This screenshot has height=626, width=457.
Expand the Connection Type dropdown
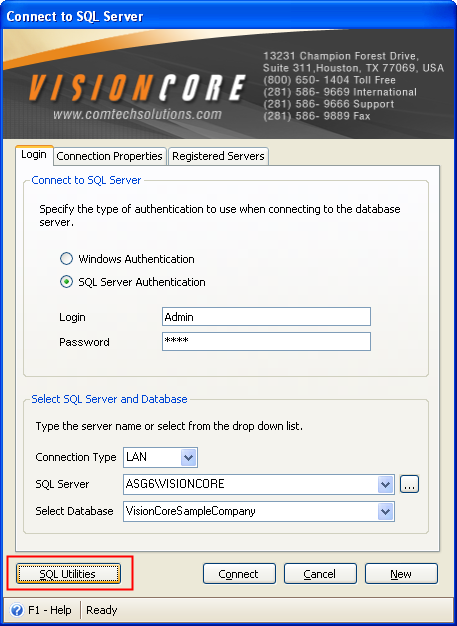click(x=188, y=458)
